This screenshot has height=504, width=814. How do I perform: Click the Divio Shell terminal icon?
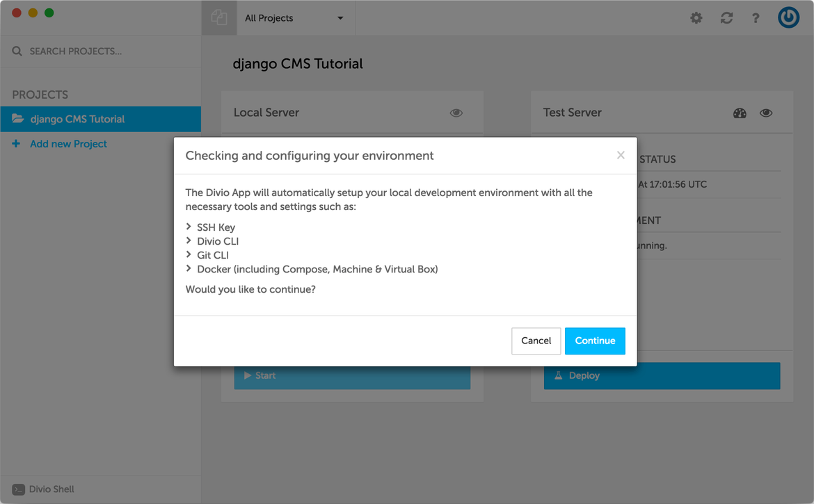18,489
